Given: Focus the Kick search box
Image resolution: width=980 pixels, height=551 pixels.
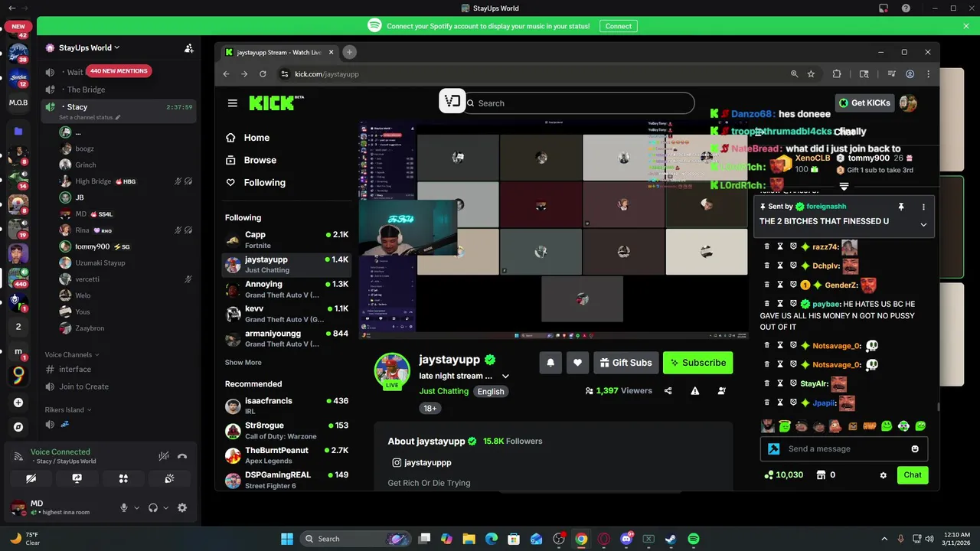Looking at the screenshot, I should (x=578, y=103).
